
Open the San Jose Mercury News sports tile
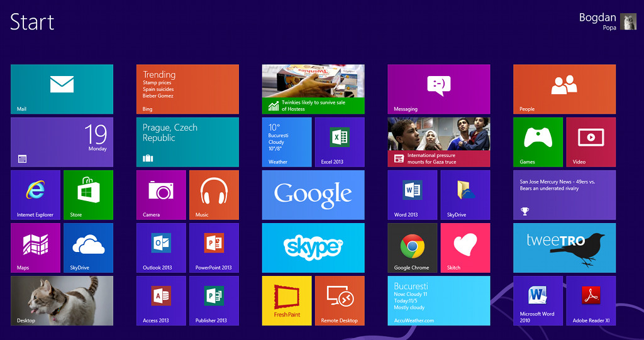[565, 195]
